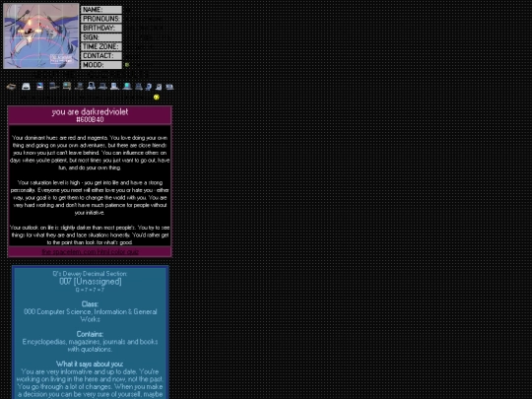Viewport: 532px width, 399px height.
Task: Open the spacefem.com html color quiz link
Action: [90, 252]
